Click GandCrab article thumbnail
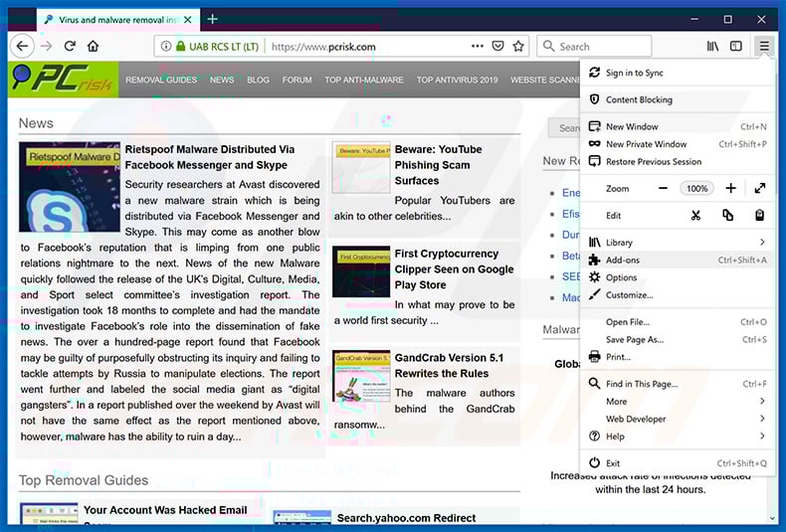Image resolution: width=786 pixels, height=532 pixels. (361, 376)
